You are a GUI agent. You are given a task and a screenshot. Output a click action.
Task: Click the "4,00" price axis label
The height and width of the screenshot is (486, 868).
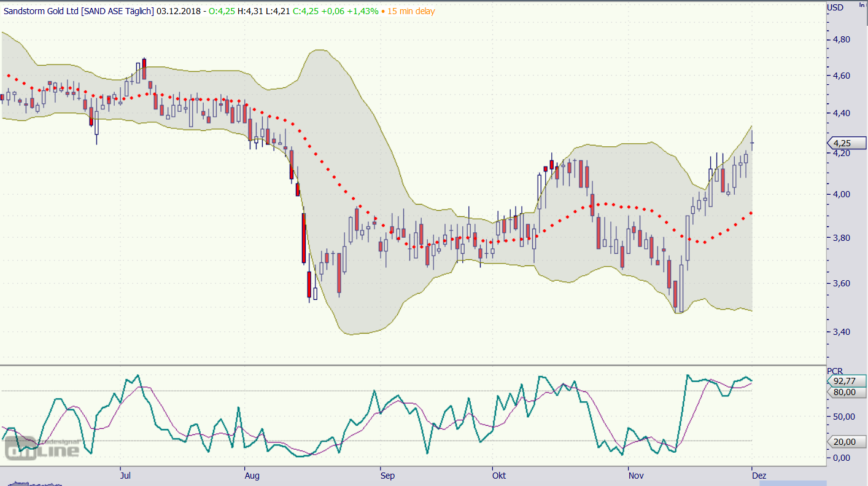(x=841, y=194)
